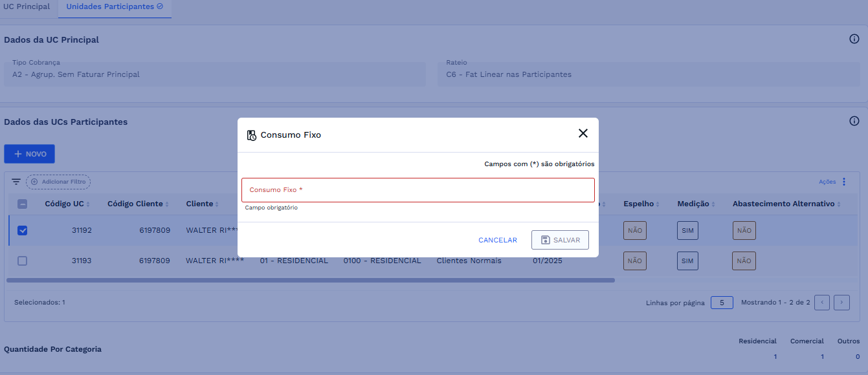Close the Consumo Fixo dialog

(x=583, y=134)
